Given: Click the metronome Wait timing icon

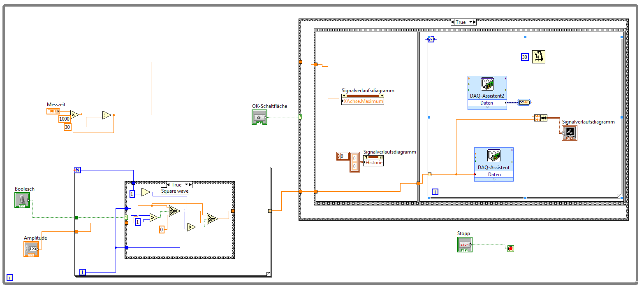Looking at the screenshot, I should click(x=538, y=57).
